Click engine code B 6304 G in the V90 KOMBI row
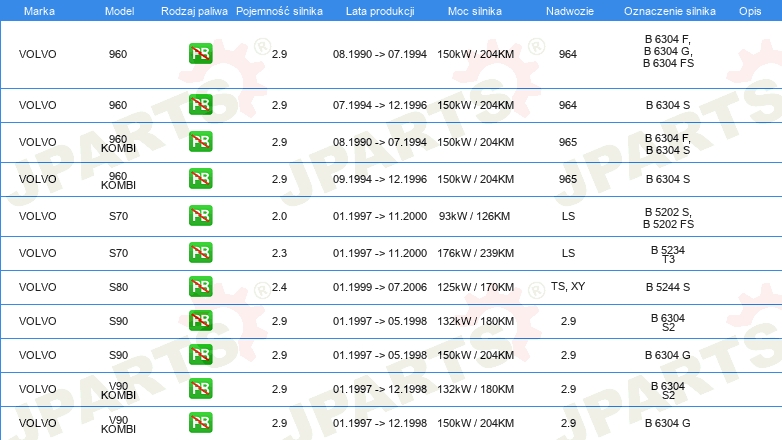The width and height of the screenshot is (782, 440). coord(668,423)
